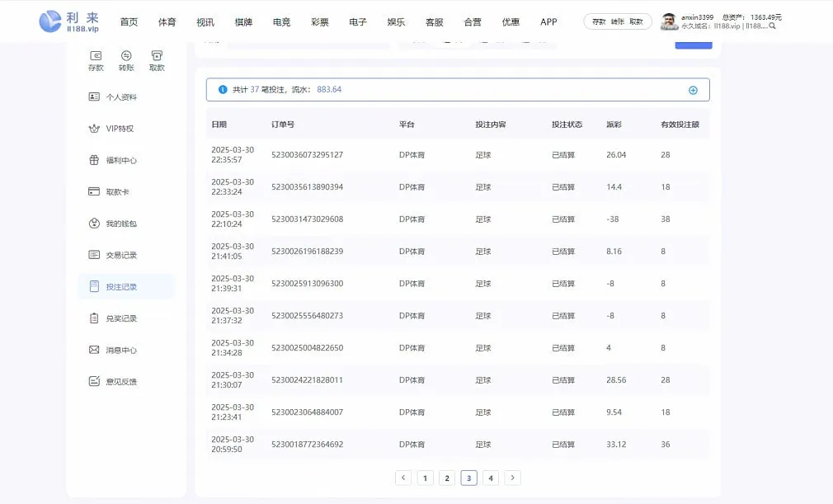The image size is (833, 504).
Task: Go to previous page arrow
Action: (x=403, y=478)
